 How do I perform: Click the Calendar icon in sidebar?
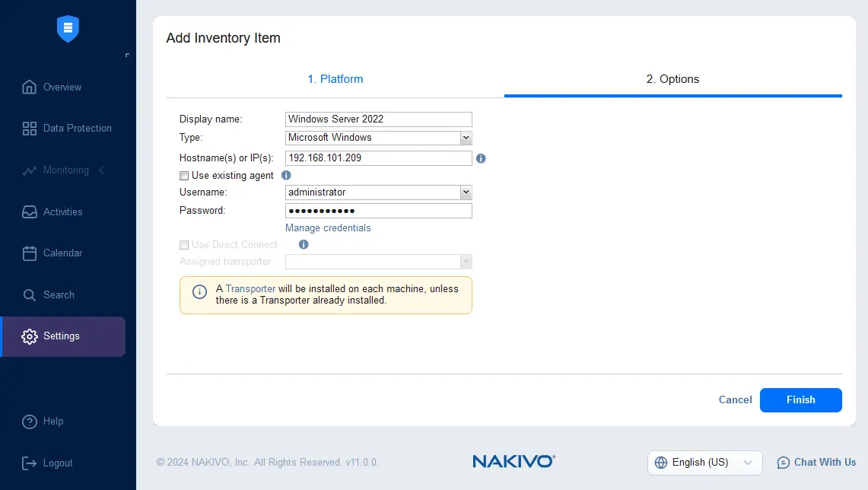pos(30,253)
